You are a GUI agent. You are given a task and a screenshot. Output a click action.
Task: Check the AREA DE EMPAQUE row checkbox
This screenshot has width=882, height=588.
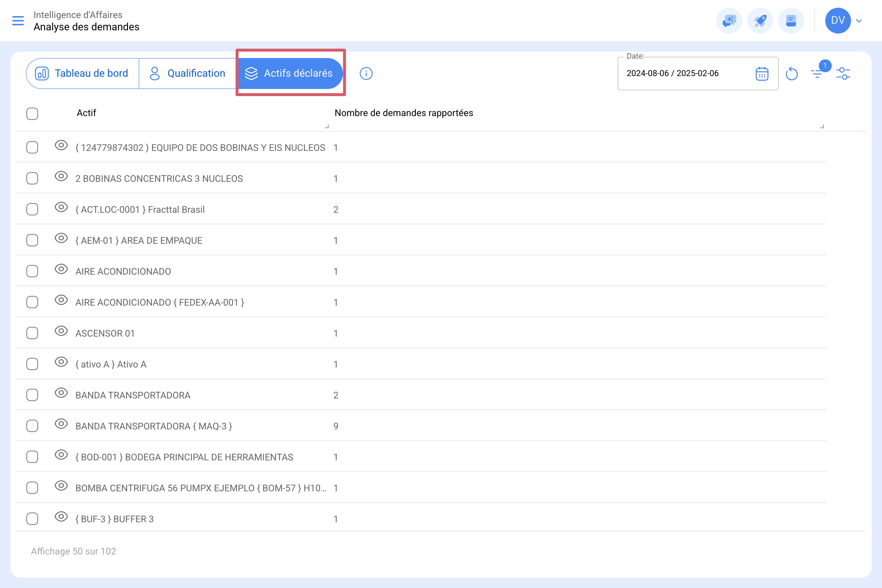tap(32, 240)
